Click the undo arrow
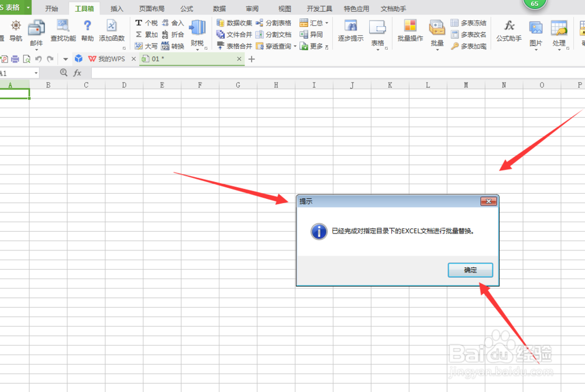Viewport: 585px width, 392px height. click(x=38, y=59)
